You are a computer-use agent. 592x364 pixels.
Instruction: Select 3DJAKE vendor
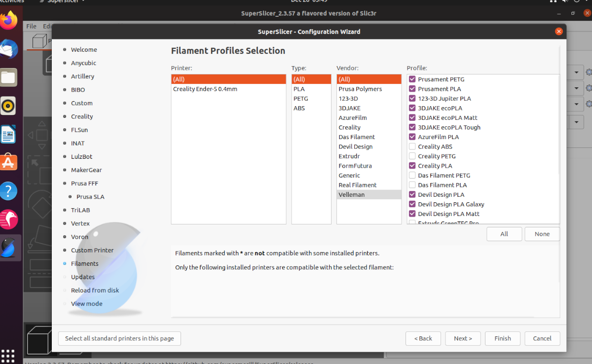click(369, 108)
